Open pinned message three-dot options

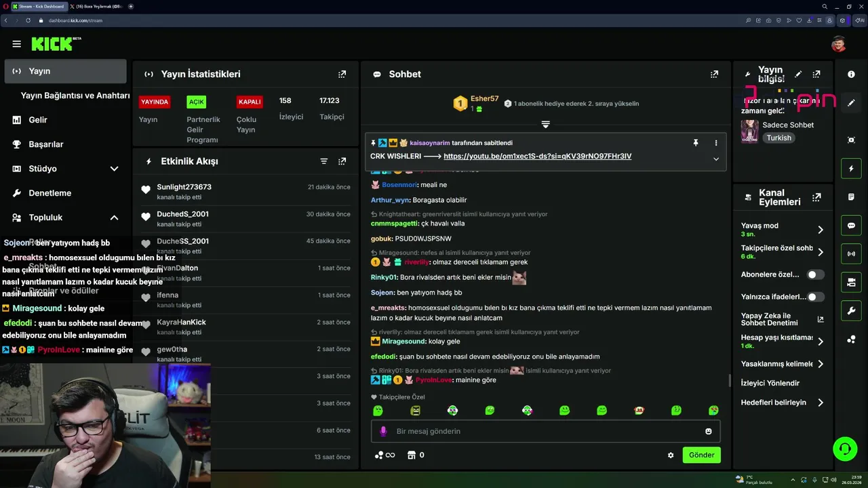point(715,143)
